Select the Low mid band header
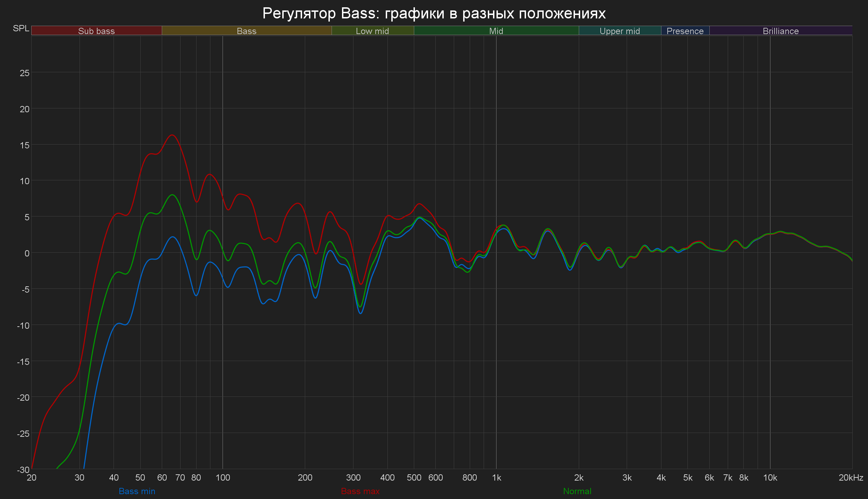 (x=372, y=31)
